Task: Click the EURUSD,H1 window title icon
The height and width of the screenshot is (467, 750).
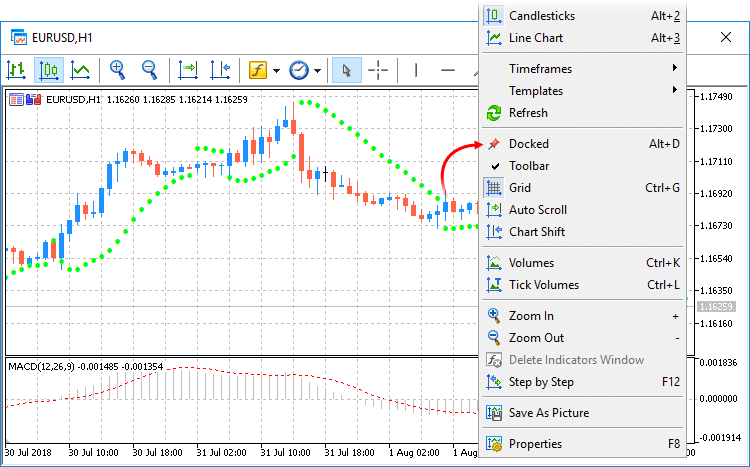Action: 19,37
